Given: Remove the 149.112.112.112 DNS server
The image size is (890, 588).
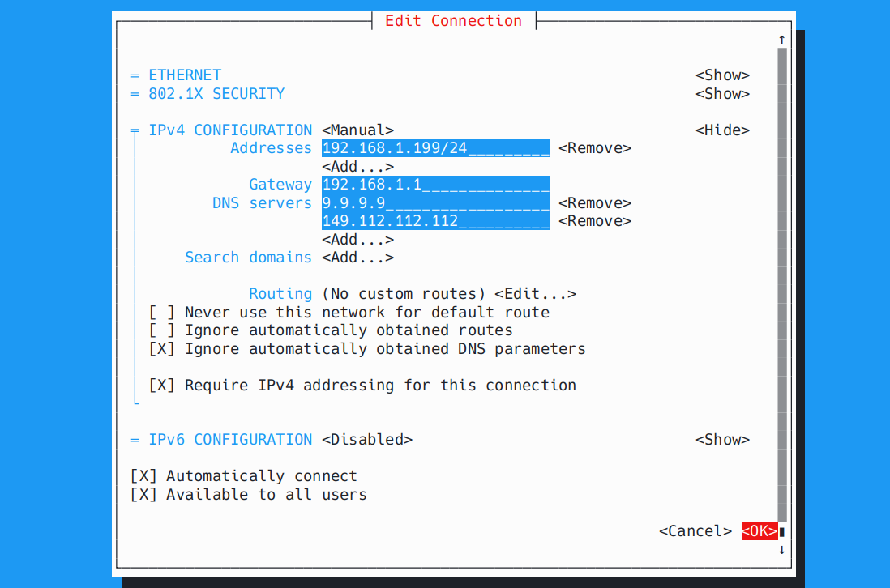Looking at the screenshot, I should click(x=594, y=220).
